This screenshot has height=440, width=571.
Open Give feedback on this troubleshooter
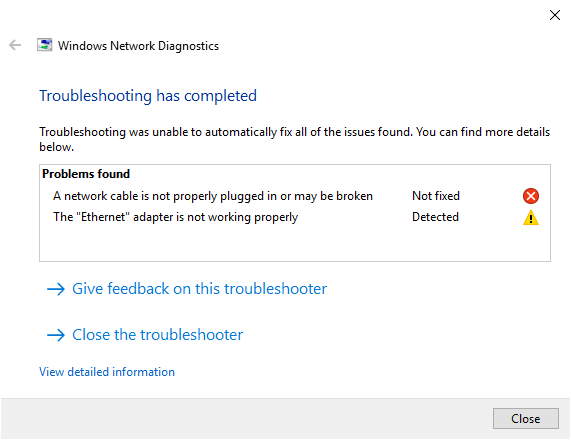tap(199, 288)
